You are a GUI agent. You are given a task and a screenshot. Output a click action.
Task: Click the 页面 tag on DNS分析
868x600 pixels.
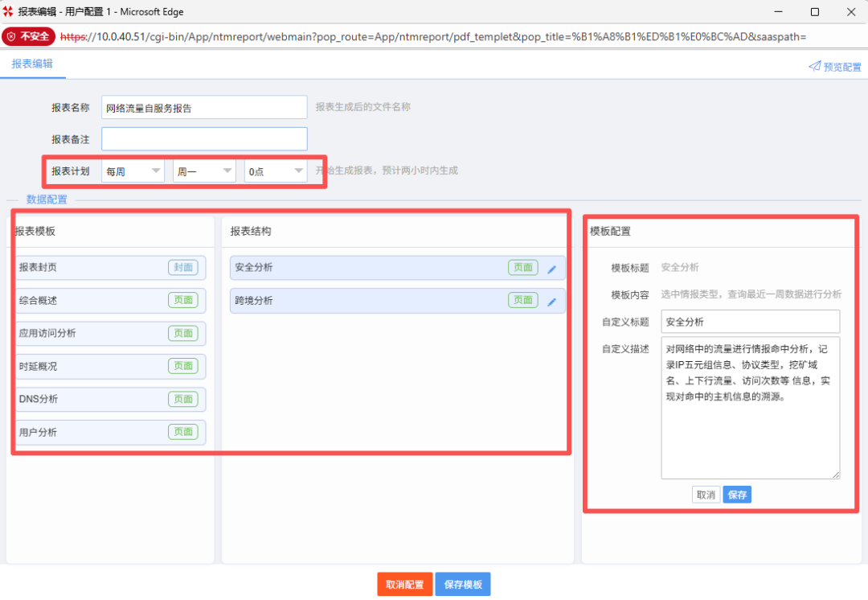point(182,399)
